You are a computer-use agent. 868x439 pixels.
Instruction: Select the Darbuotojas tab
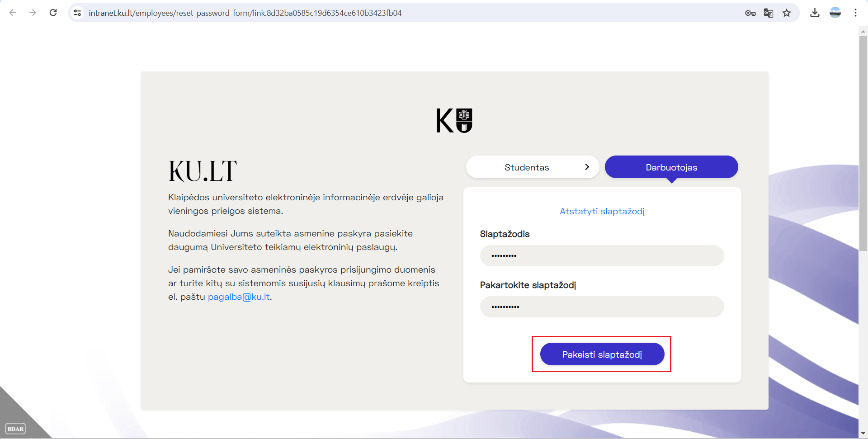point(671,167)
